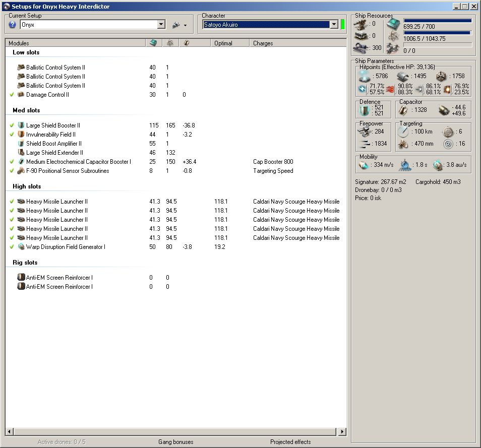Image resolution: width=481 pixels, height=448 pixels.
Task: Click the capacitor capacity icon showing 1328
Action: tap(403, 110)
